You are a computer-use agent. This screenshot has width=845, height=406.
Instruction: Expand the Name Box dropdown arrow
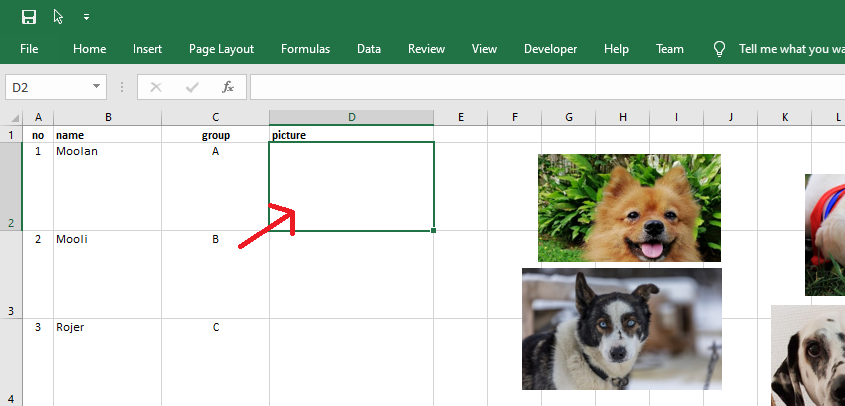(96, 86)
